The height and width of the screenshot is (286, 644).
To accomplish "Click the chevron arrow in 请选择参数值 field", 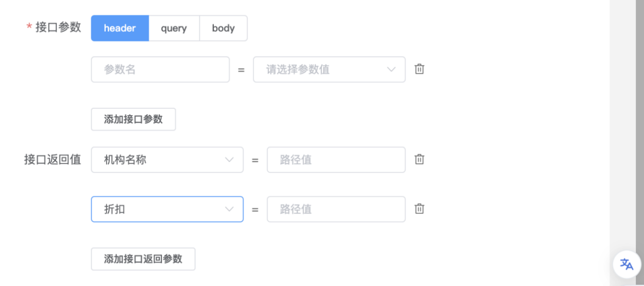I will [391, 69].
